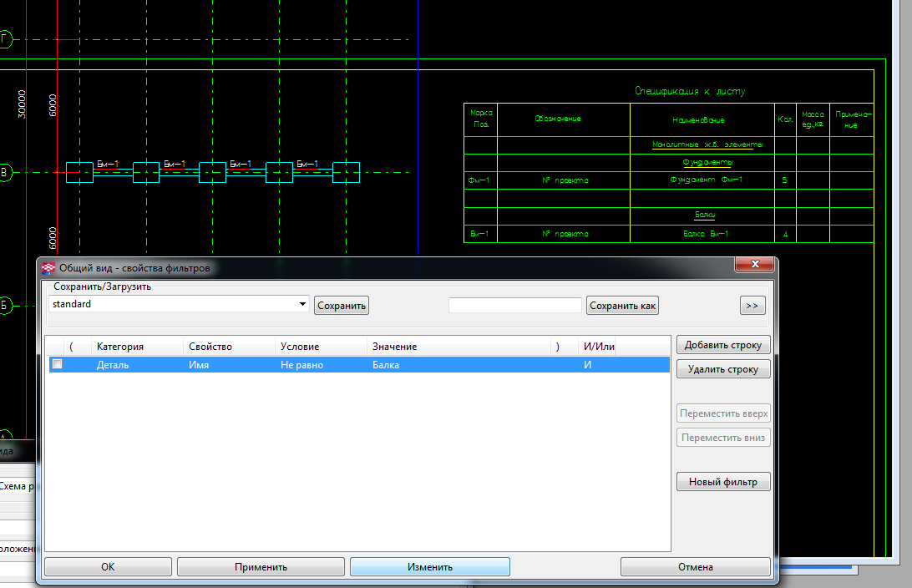The image size is (912, 588).
Task: Click the empty filter name input field
Action: (514, 306)
